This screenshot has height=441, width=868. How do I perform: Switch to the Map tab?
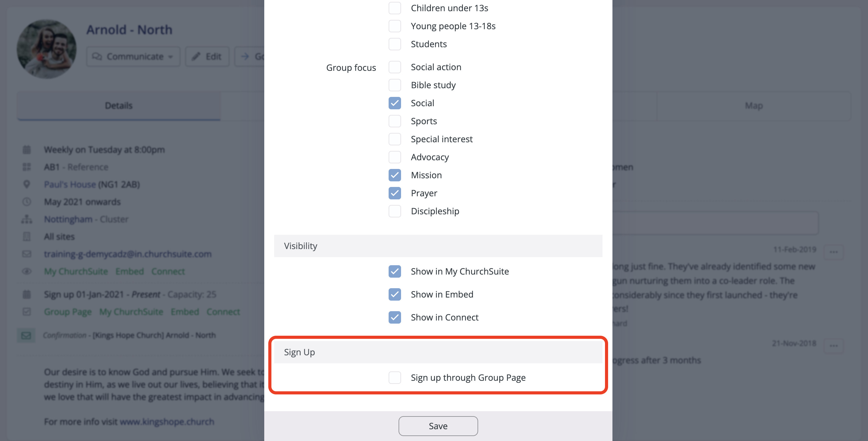tap(754, 105)
